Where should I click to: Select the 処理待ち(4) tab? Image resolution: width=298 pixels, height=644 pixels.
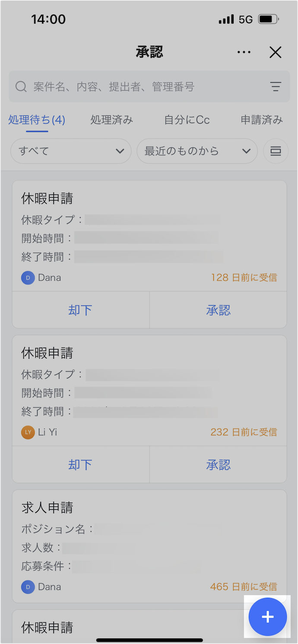coord(37,120)
